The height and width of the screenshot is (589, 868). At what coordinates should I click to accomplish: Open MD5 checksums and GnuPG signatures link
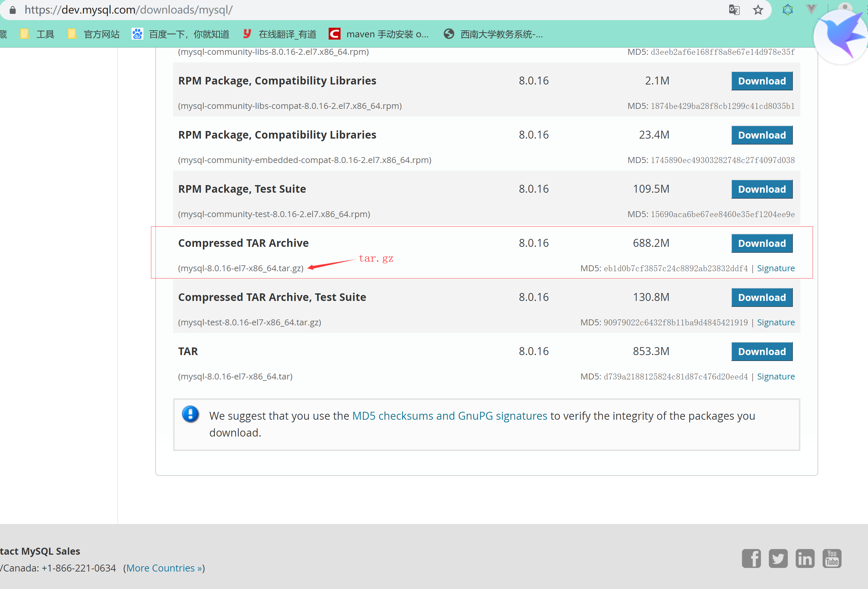pos(449,415)
